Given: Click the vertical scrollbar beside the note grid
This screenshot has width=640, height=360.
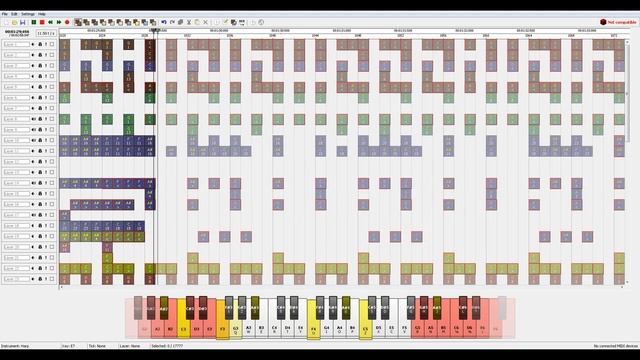Looking at the screenshot, I should pyautogui.click(x=628, y=161).
